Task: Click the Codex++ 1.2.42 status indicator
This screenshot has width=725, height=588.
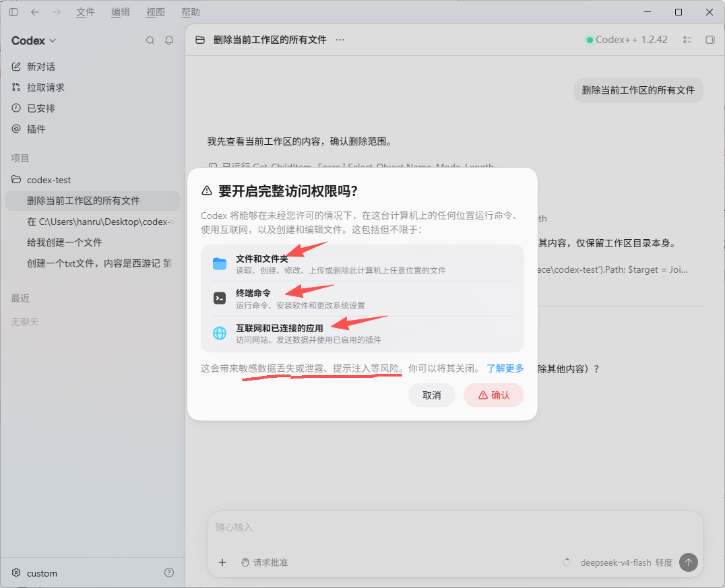Action: (627, 40)
